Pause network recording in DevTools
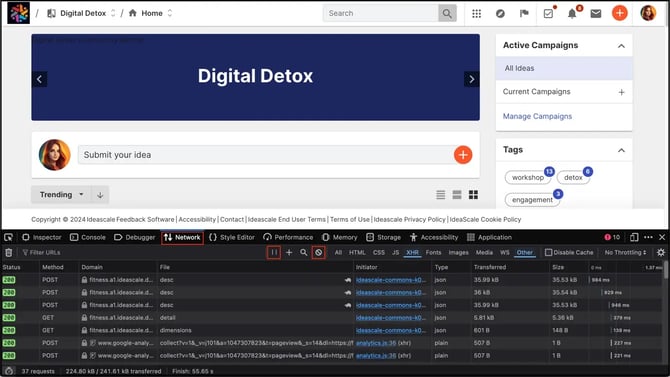Image resolution: width=670 pixels, height=377 pixels. tap(274, 253)
